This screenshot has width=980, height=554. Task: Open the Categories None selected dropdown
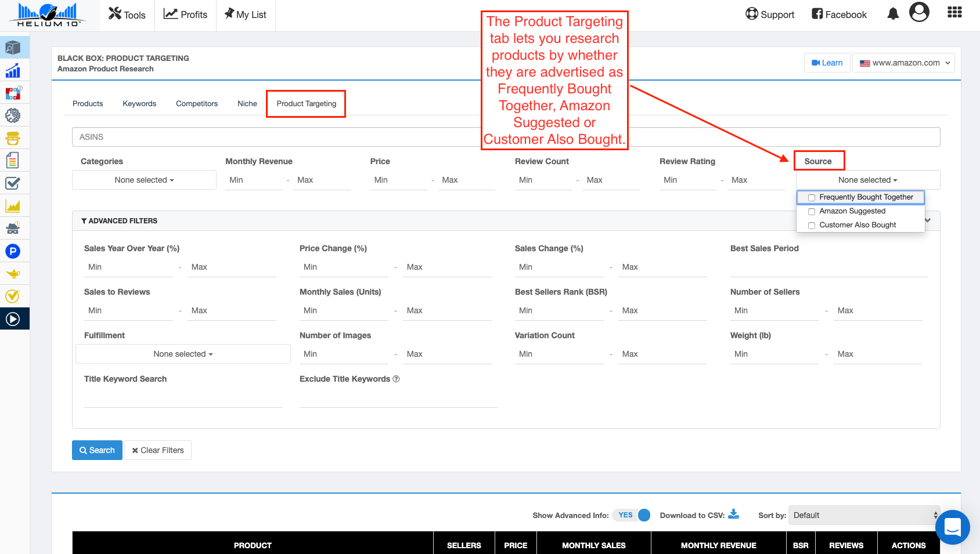tap(144, 180)
